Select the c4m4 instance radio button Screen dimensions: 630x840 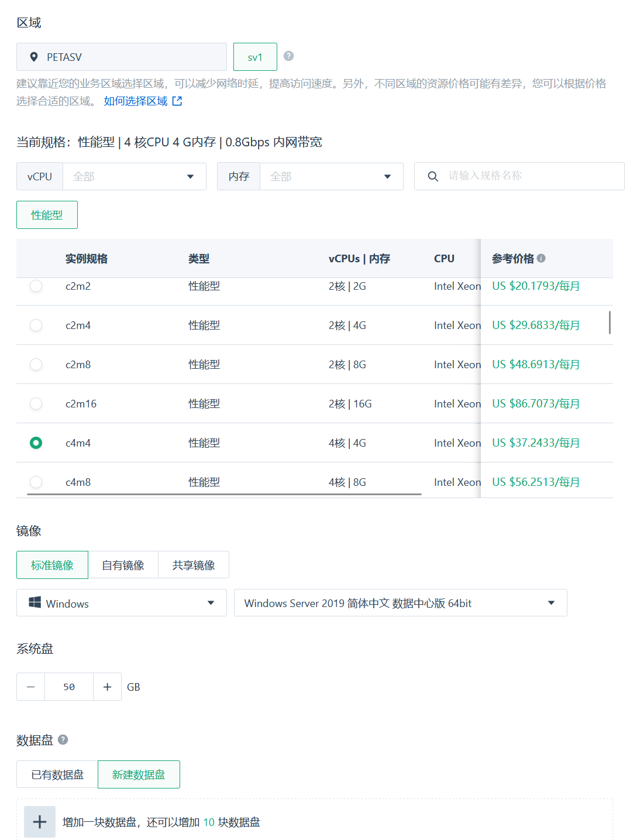coord(36,443)
